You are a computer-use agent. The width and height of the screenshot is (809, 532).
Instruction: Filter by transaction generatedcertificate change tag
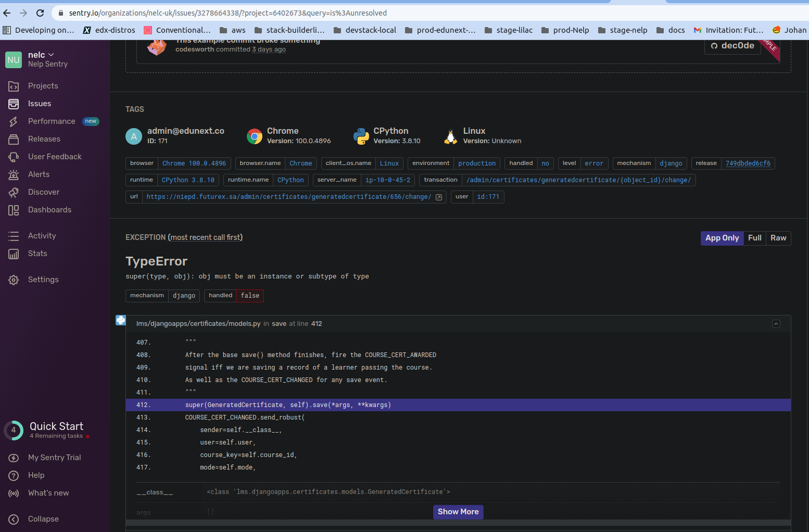click(579, 180)
